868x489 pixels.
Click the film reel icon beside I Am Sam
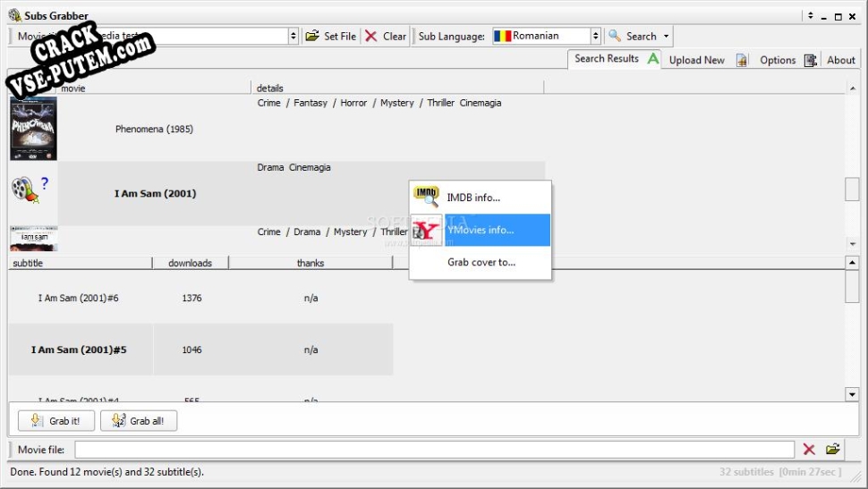coord(24,190)
